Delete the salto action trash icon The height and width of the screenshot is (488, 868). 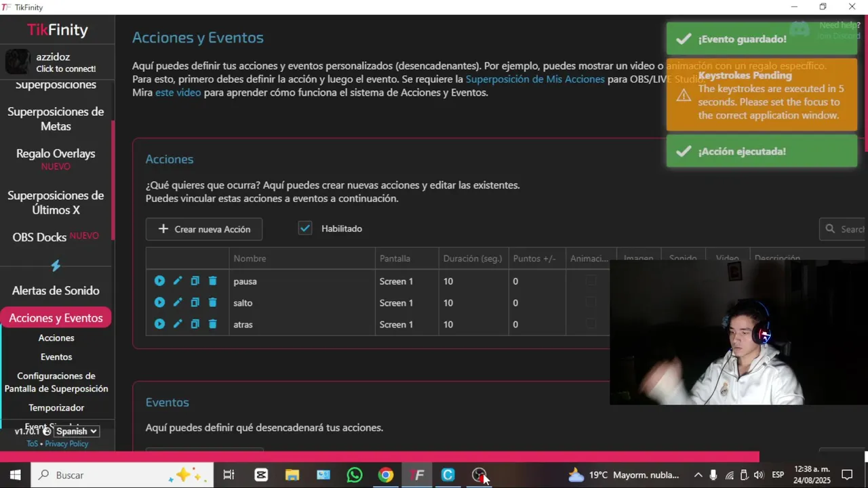tap(212, 302)
